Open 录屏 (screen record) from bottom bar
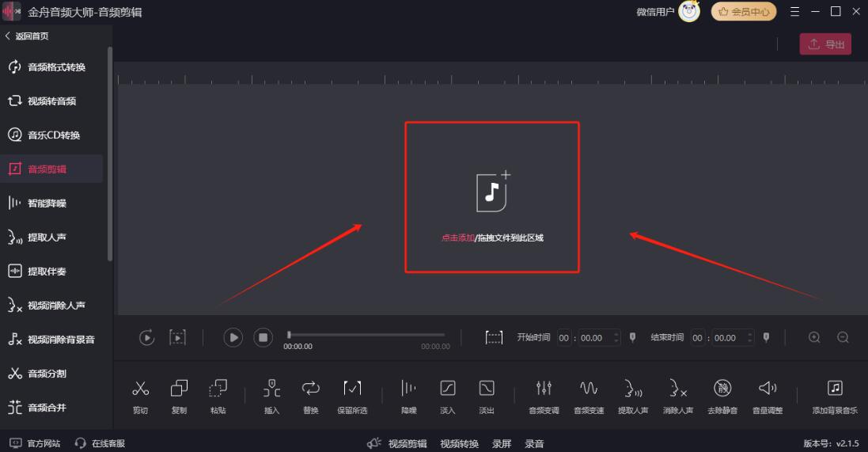 pyautogui.click(x=502, y=444)
